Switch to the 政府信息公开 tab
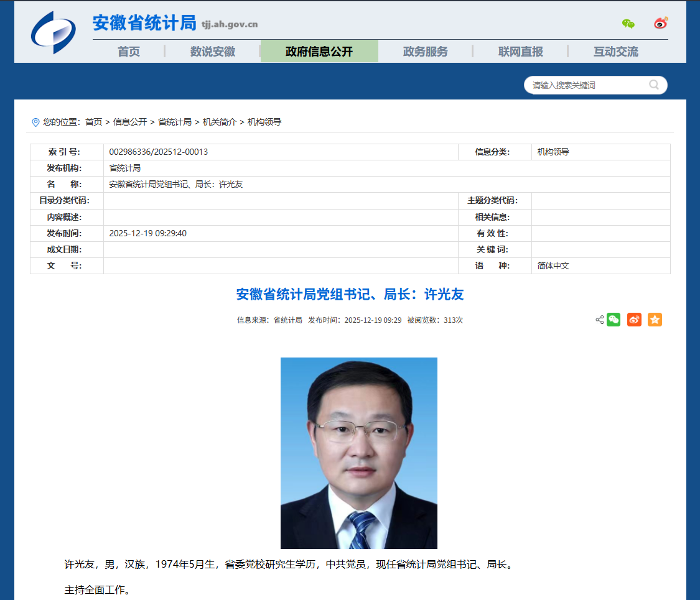This screenshot has width=700, height=600. (x=319, y=52)
